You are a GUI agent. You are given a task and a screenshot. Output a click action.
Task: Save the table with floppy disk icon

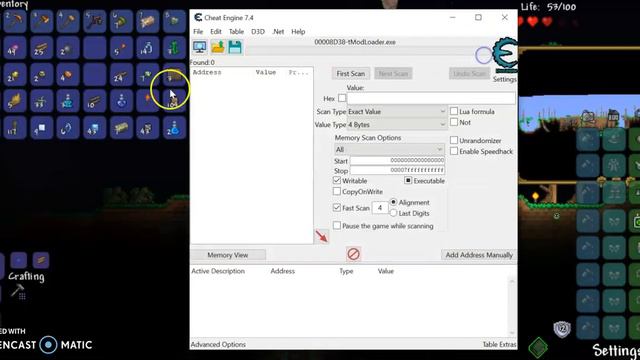click(x=235, y=47)
